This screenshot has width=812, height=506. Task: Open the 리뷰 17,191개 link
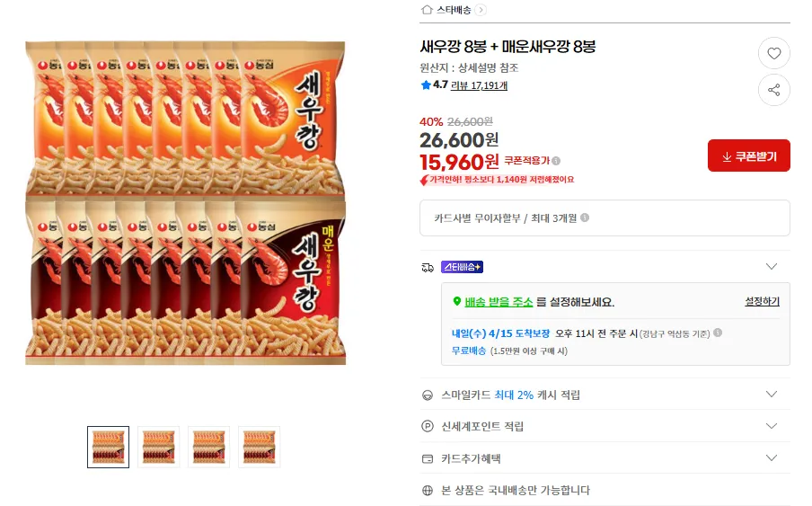point(479,85)
